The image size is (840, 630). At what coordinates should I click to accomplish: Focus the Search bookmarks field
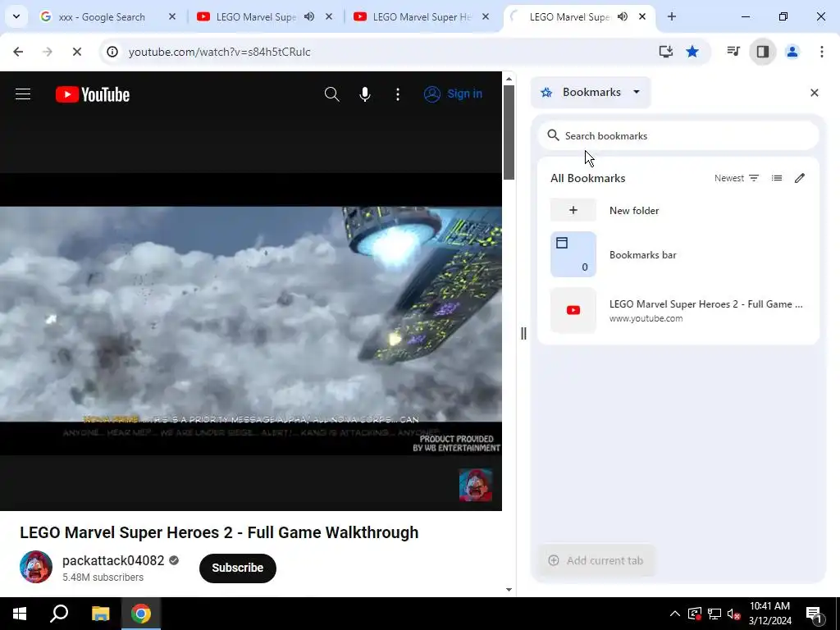pos(678,135)
